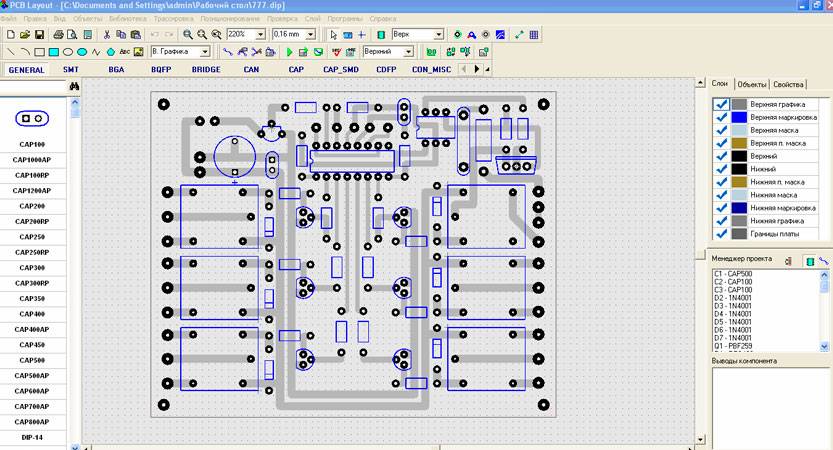Open the В. Графика drawing layer dropdown
833x450 pixels.
tap(205, 52)
